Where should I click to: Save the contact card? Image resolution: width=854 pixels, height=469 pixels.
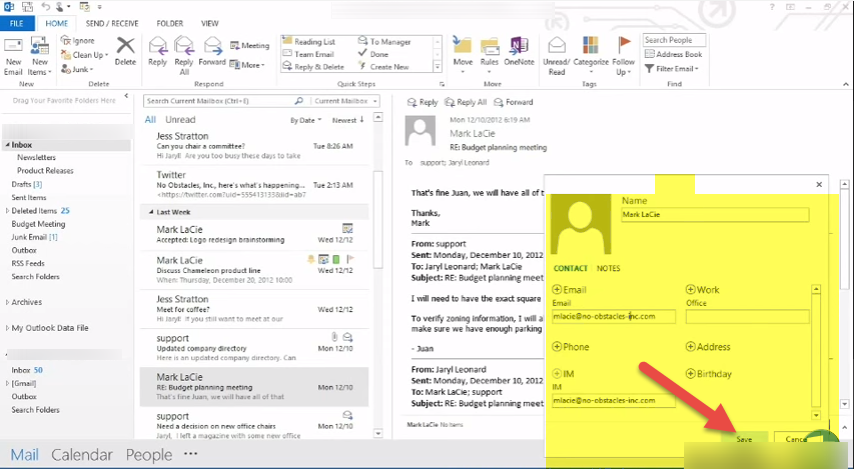click(x=744, y=439)
